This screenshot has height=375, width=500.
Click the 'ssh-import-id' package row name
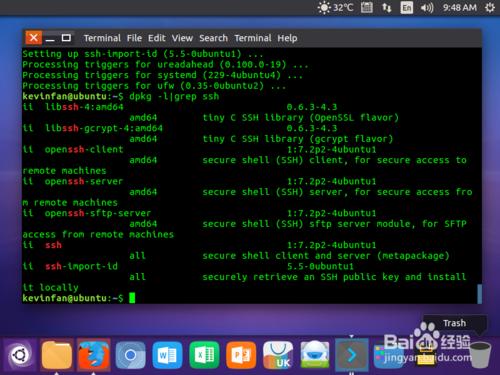[x=81, y=266]
